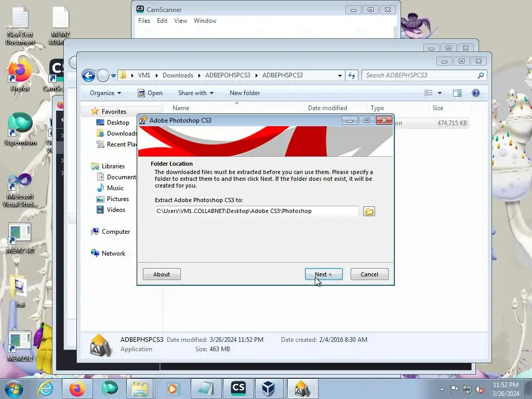
Task: Open the Organize menu
Action: pyautogui.click(x=105, y=93)
